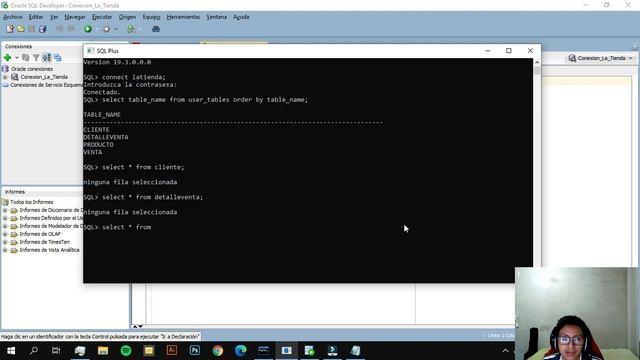Click the filter funnel icon in Conexiones
Screen dimensions: 640x360
pos(36,58)
